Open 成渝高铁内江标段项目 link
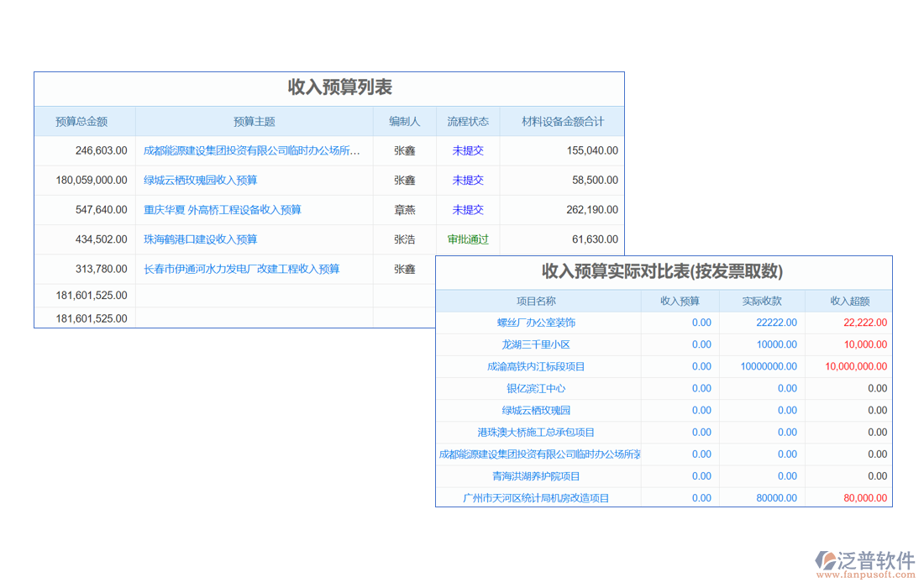The height and width of the screenshot is (588, 924). (536, 366)
